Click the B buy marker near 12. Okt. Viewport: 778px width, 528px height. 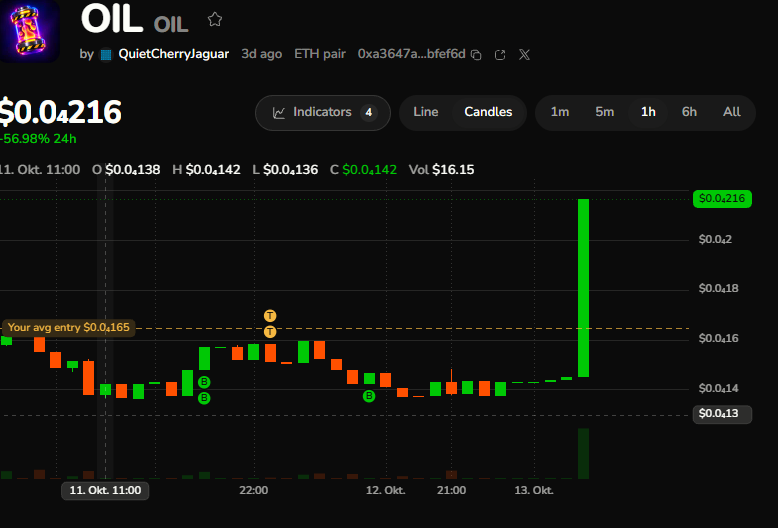point(369,396)
